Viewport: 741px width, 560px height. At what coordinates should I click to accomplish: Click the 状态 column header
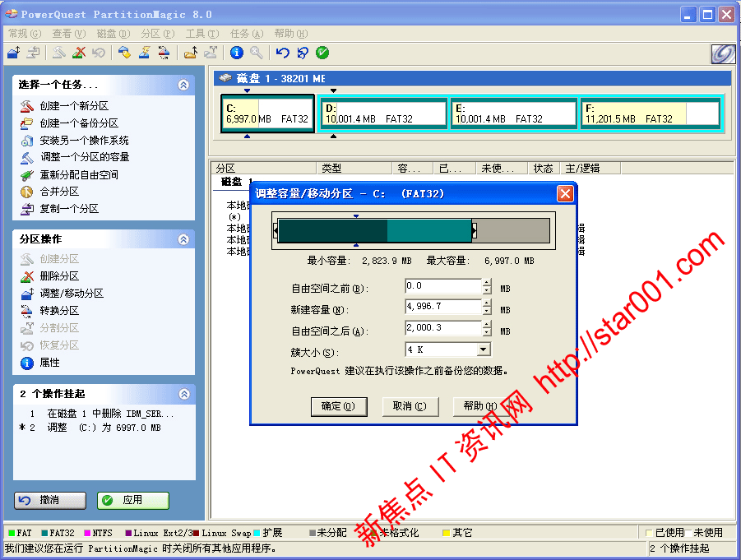(544, 169)
